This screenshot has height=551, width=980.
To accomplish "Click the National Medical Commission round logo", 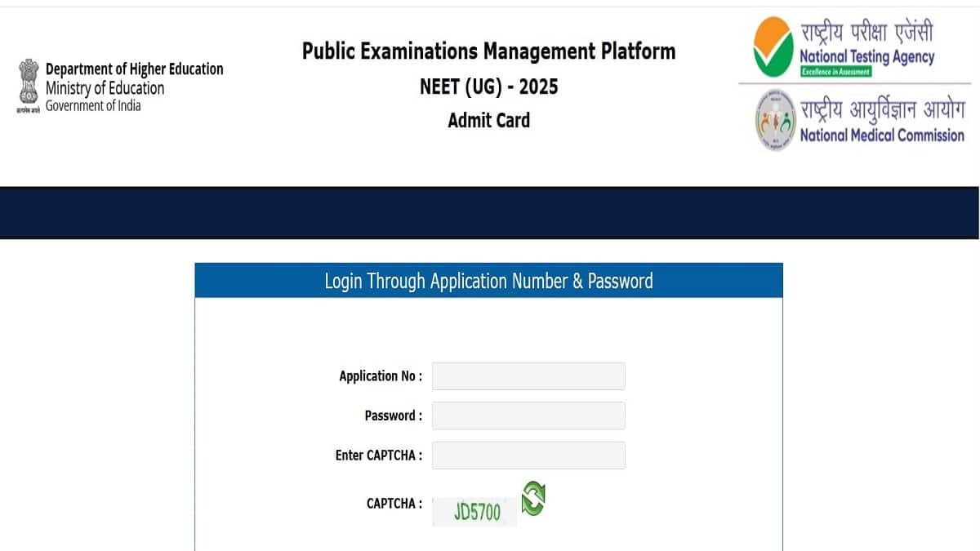I will [x=774, y=120].
